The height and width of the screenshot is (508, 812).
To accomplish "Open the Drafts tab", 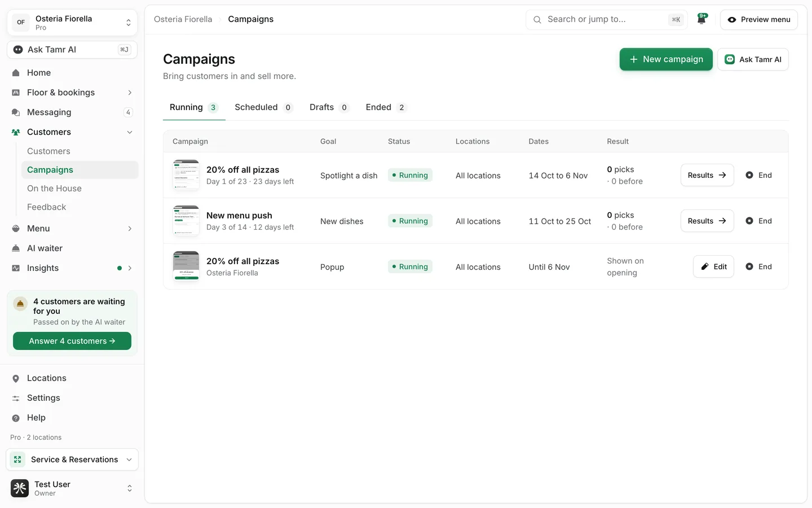I will click(x=329, y=107).
